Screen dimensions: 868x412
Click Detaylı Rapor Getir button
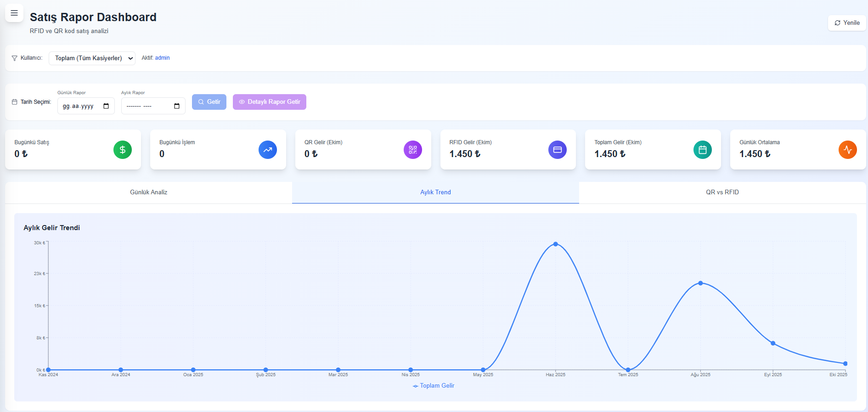point(269,102)
